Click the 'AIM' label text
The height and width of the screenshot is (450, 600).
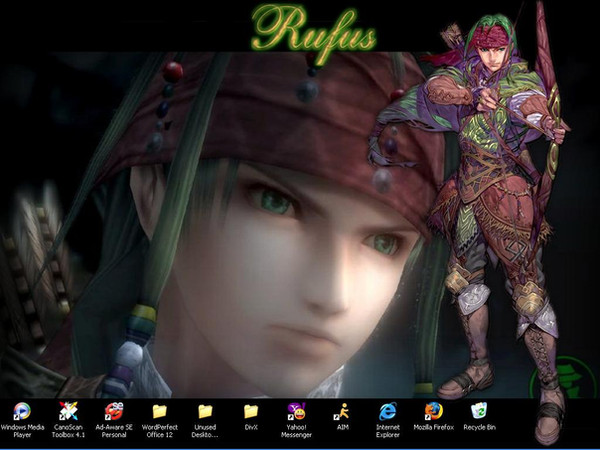pos(342,427)
